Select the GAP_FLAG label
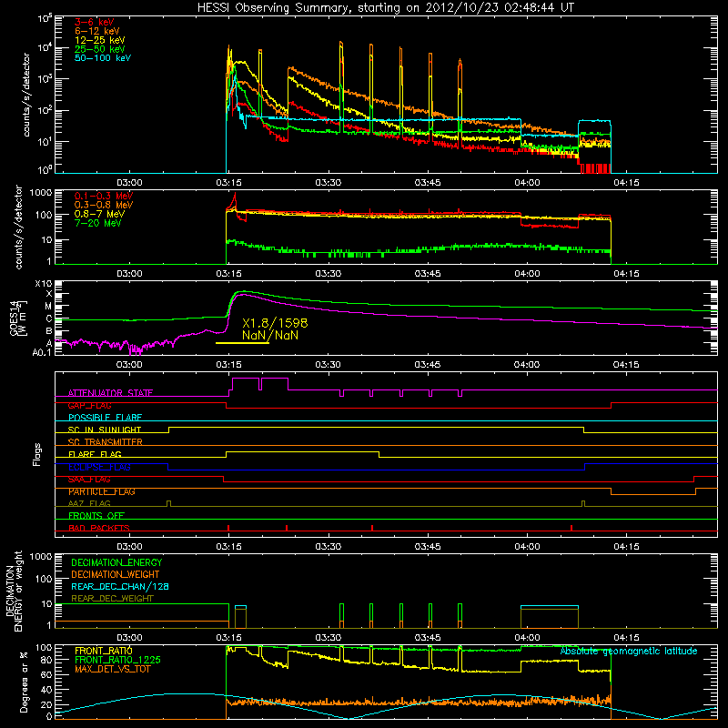The width and height of the screenshot is (728, 728). 89,405
